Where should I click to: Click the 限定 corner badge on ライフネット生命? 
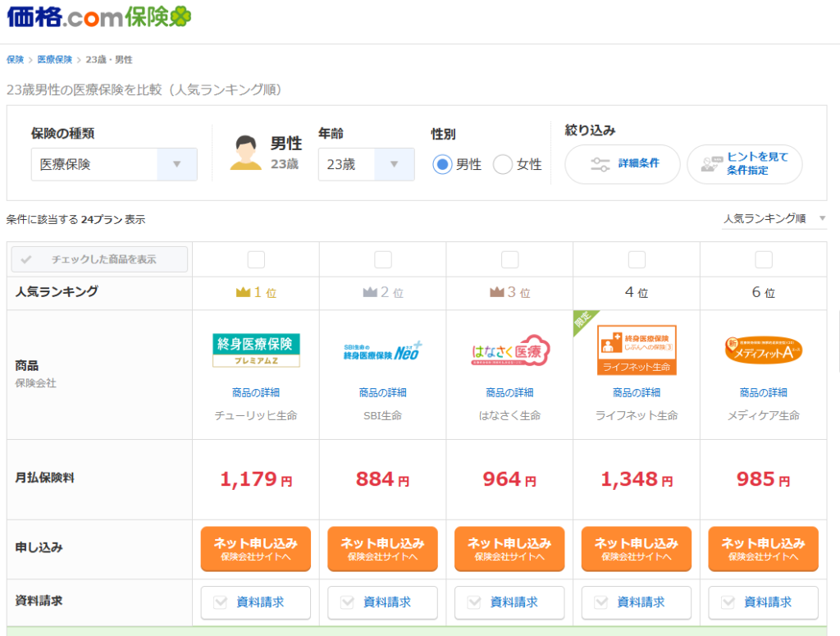click(584, 320)
